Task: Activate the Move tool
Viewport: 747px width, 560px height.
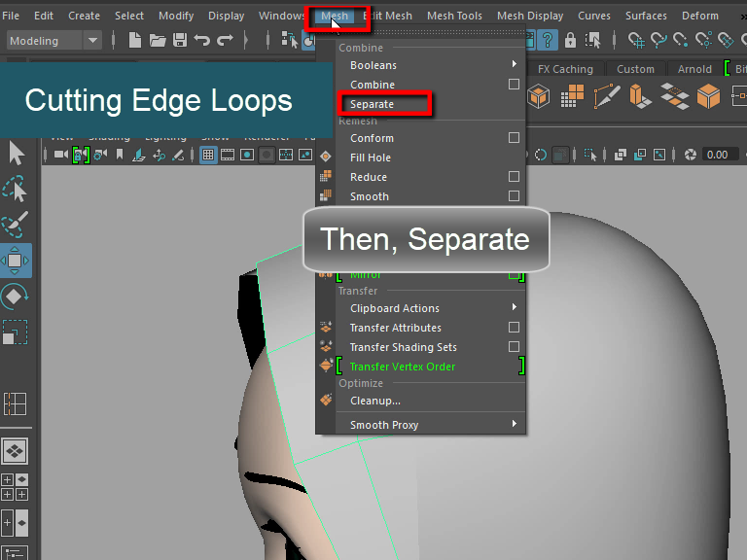Action: coord(17,261)
